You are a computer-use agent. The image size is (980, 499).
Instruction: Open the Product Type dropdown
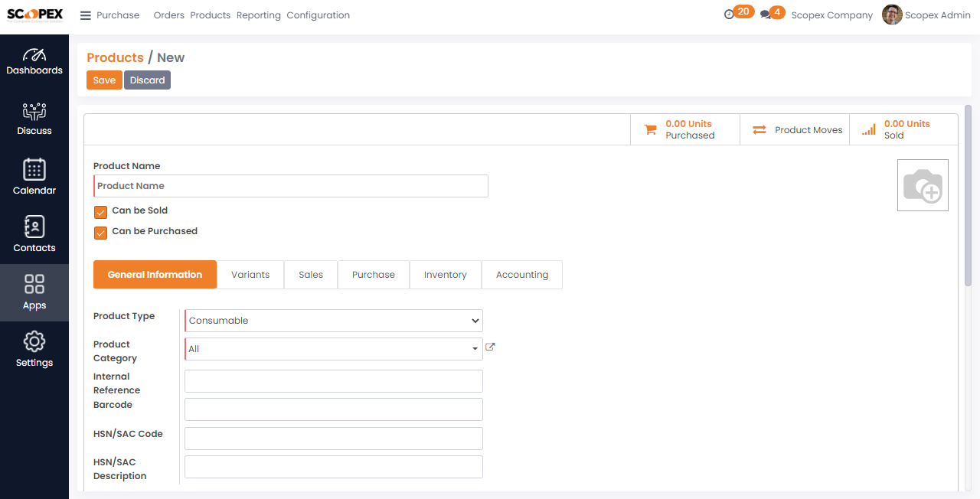334,321
